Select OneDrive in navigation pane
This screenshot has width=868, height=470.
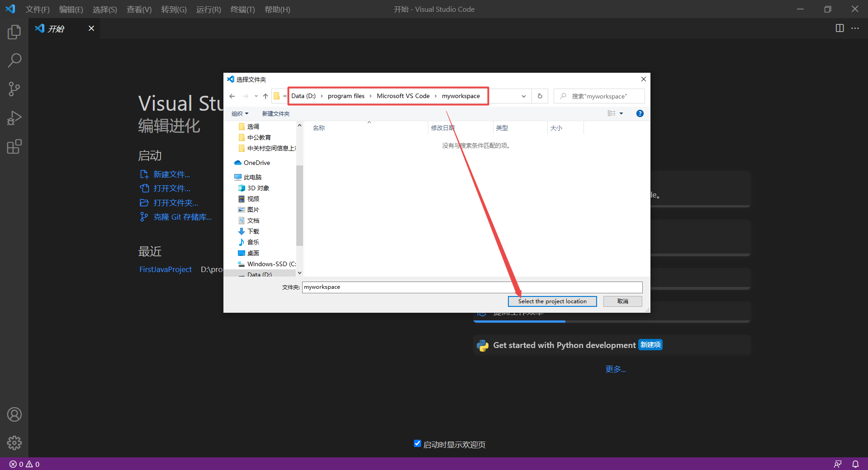coord(256,163)
